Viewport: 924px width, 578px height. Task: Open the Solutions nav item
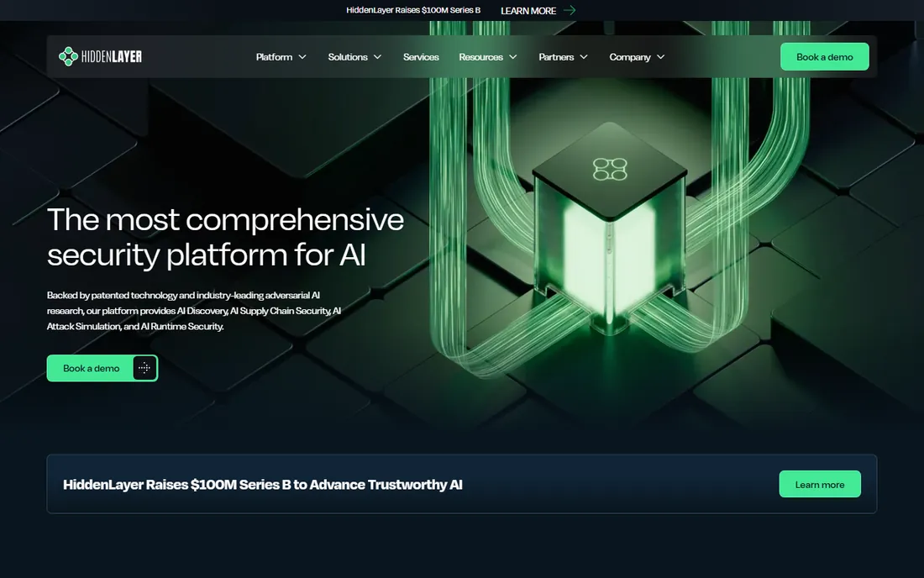(348, 57)
